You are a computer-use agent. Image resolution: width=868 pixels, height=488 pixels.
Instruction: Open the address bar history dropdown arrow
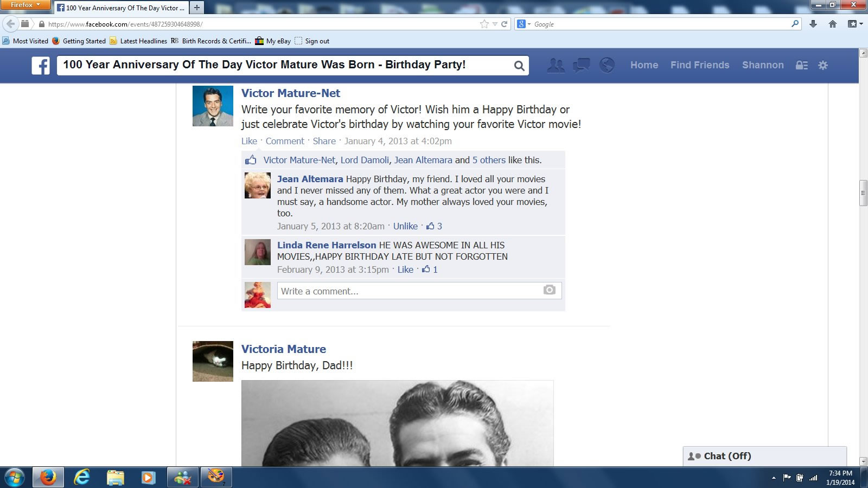tap(495, 24)
